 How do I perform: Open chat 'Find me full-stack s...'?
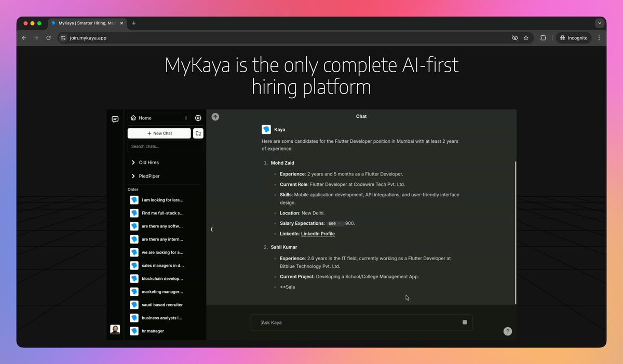(162, 213)
